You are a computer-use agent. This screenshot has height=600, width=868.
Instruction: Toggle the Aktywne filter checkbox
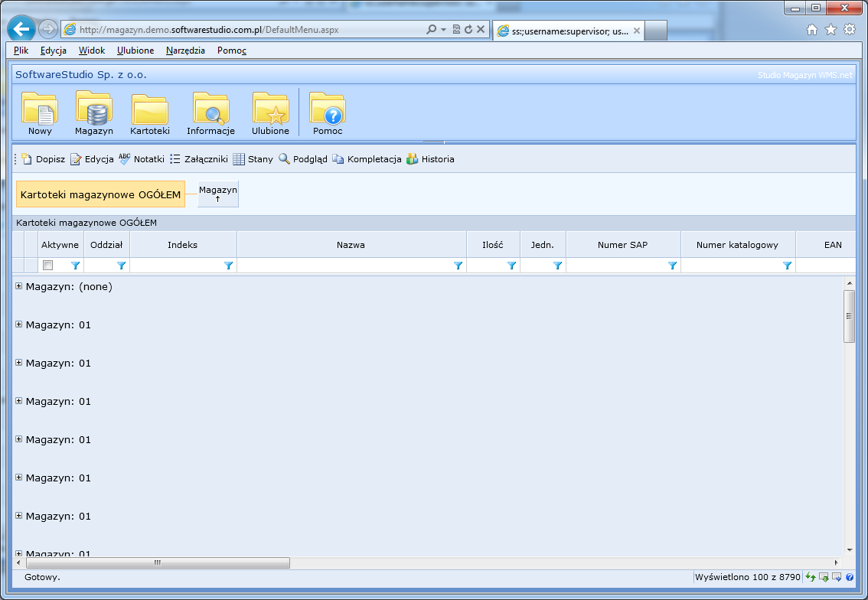[48, 266]
